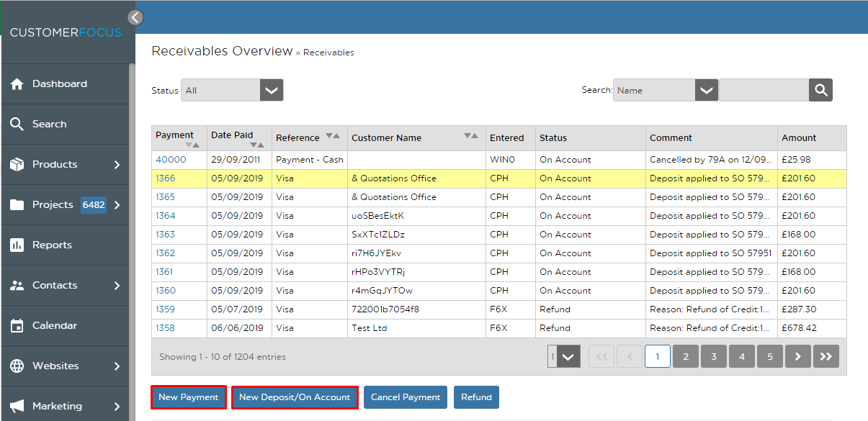Go to the first page of results
This screenshot has width=868, height=421.
click(601, 356)
